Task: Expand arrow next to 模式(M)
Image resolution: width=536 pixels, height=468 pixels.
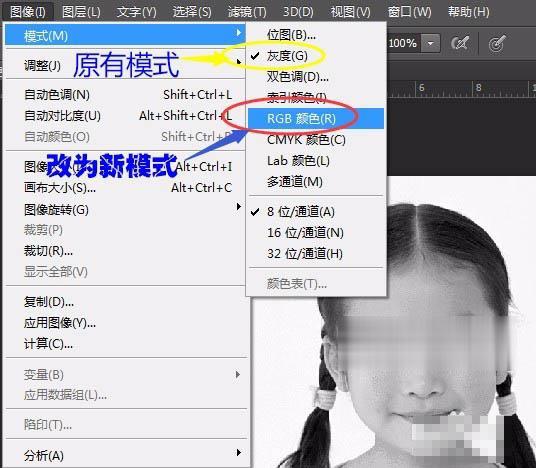Action: [x=238, y=33]
